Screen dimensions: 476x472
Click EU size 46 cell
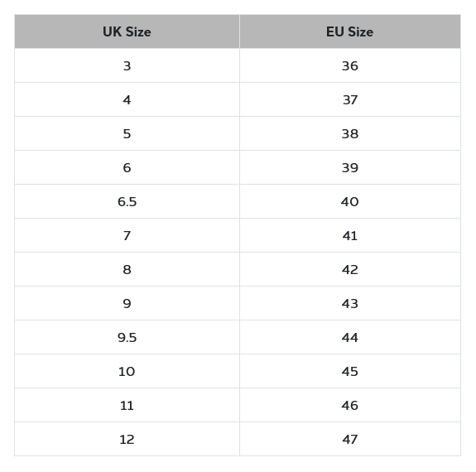coord(350,405)
